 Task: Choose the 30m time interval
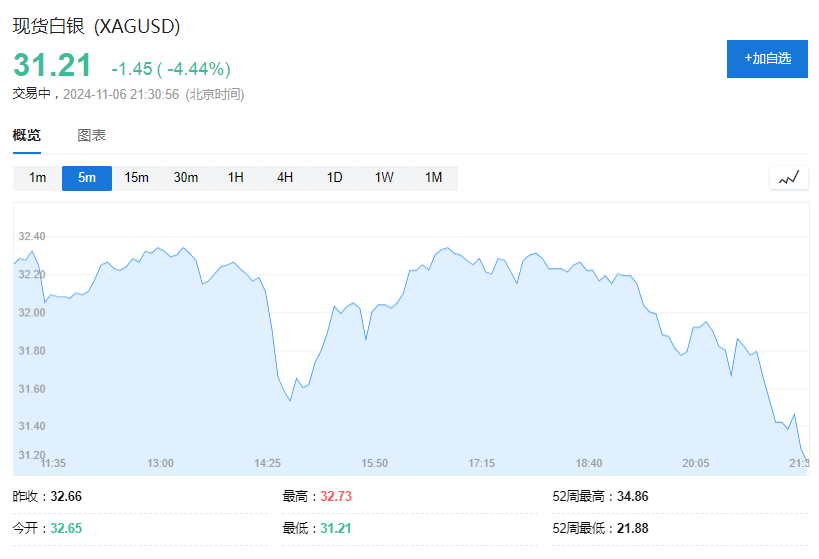[186, 178]
